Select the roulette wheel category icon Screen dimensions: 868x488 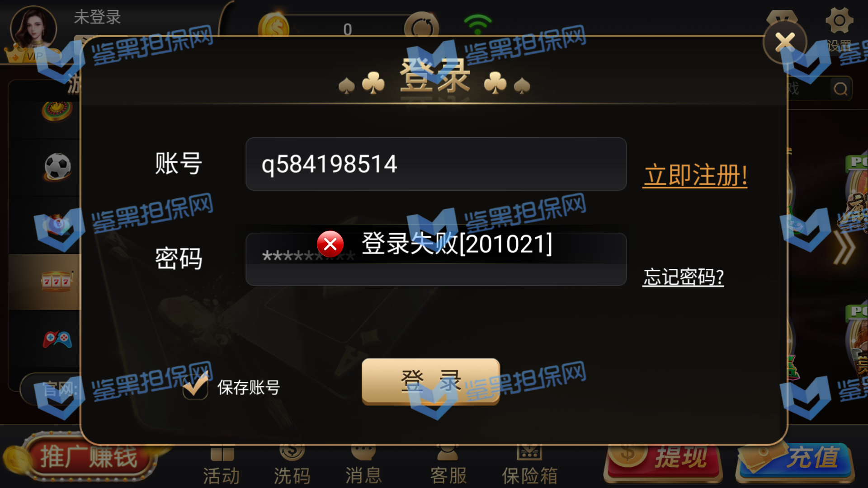(x=57, y=111)
